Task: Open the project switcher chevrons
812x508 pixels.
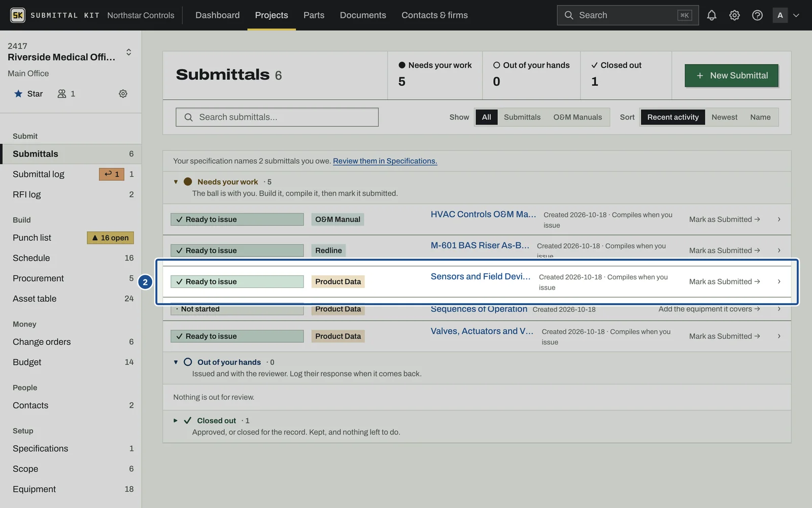Action: (129, 52)
